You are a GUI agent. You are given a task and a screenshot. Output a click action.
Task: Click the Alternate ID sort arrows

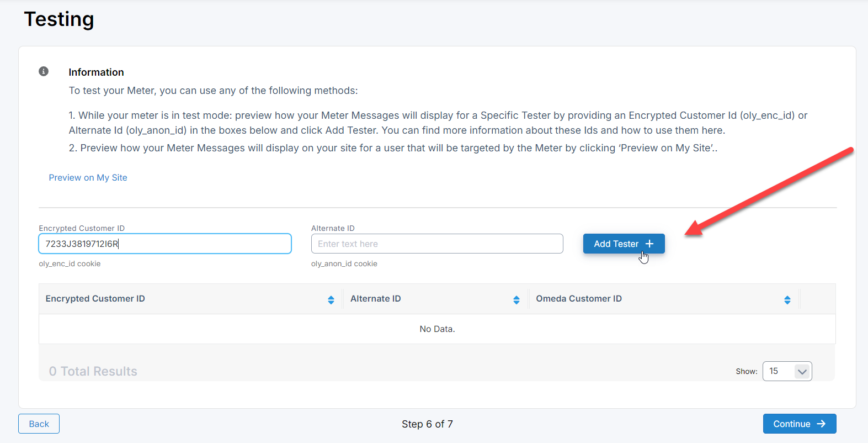coord(516,299)
